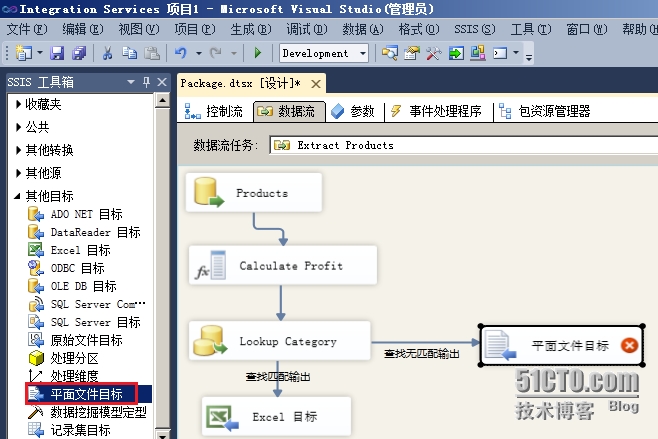Choose 处理分区 in the toolbox
This screenshot has height=439, width=658.
coord(64,358)
